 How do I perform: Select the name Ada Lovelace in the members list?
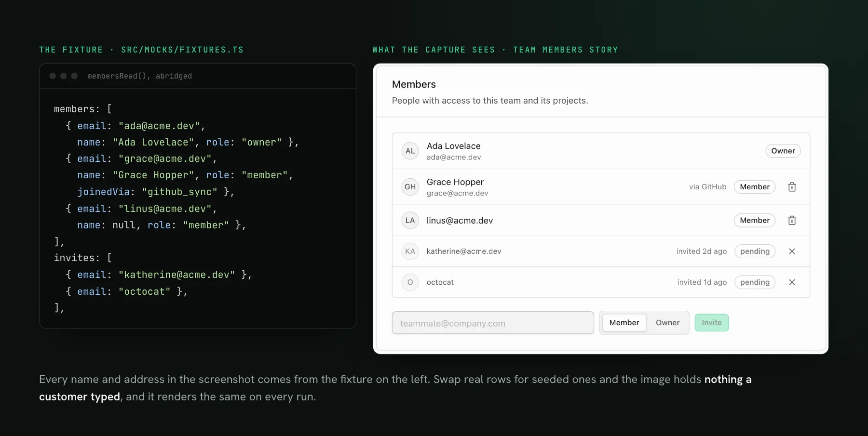(x=454, y=146)
